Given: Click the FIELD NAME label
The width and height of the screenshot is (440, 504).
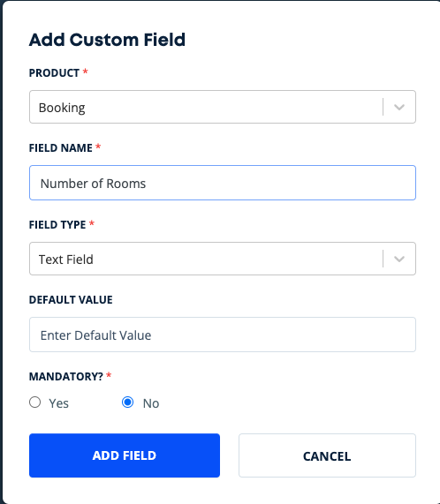Looking at the screenshot, I should [60, 148].
